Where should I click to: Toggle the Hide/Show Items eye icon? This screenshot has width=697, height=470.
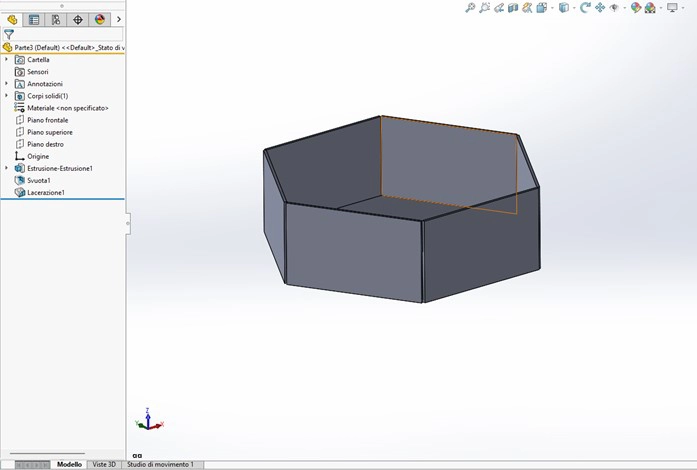[614, 7]
